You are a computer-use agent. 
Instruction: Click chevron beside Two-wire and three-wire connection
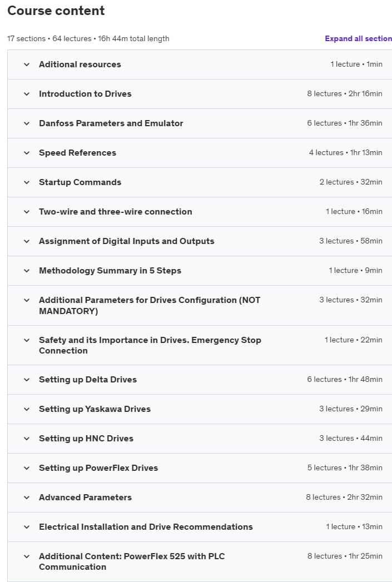coord(27,212)
